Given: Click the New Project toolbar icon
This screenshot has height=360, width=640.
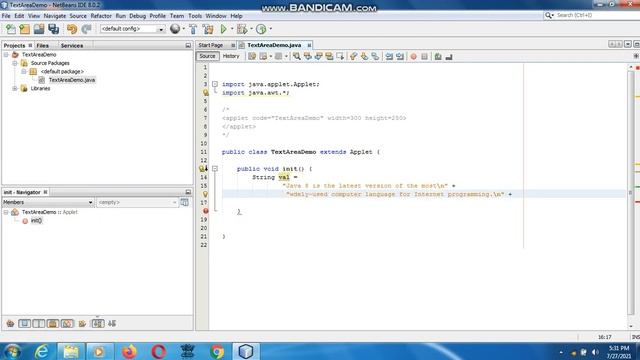Looking at the screenshot, I should point(25,29).
